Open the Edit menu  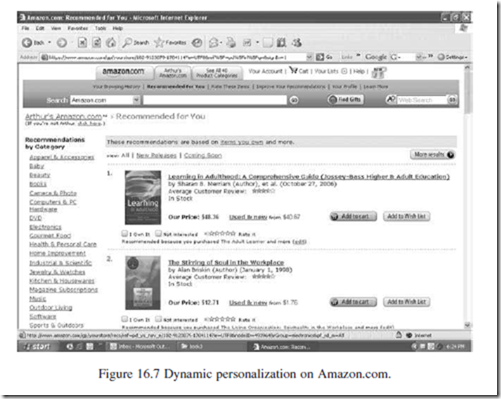(40, 28)
